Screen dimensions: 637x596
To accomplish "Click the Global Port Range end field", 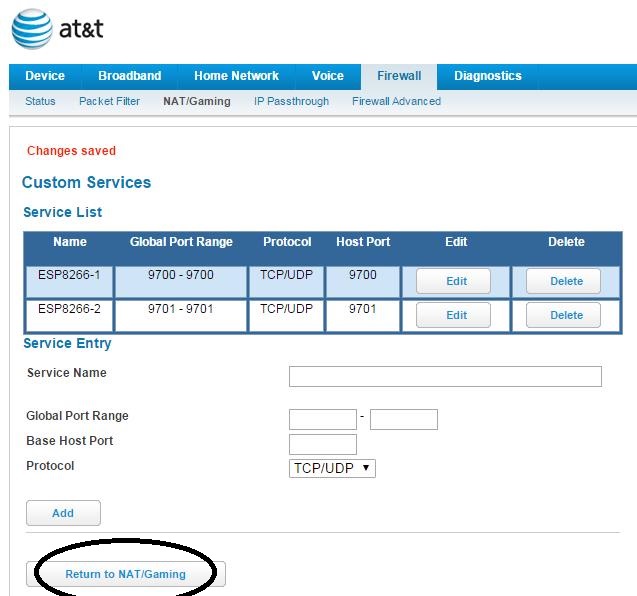I will pos(404,420).
